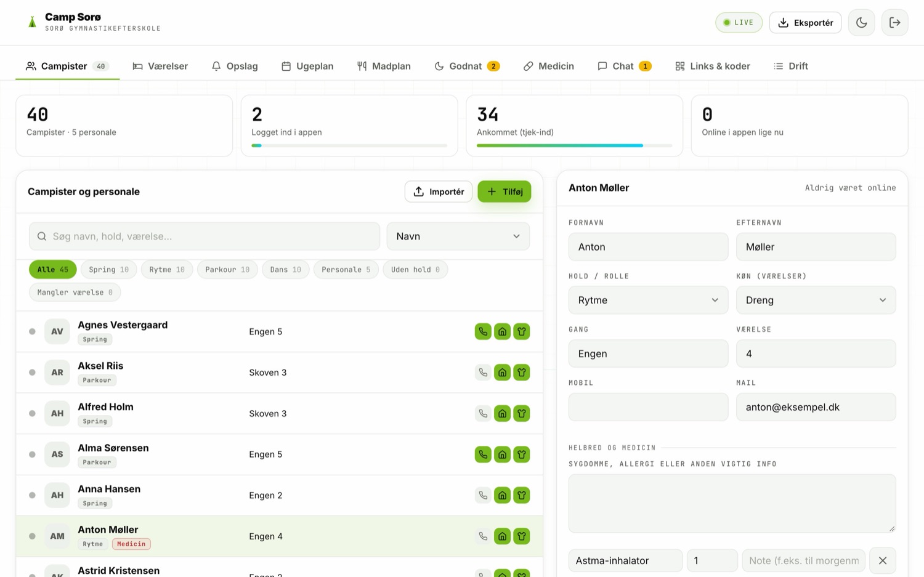The width and height of the screenshot is (924, 577).
Task: Toggle phone icon in Aksel Riis row
Action: pyautogui.click(x=483, y=373)
